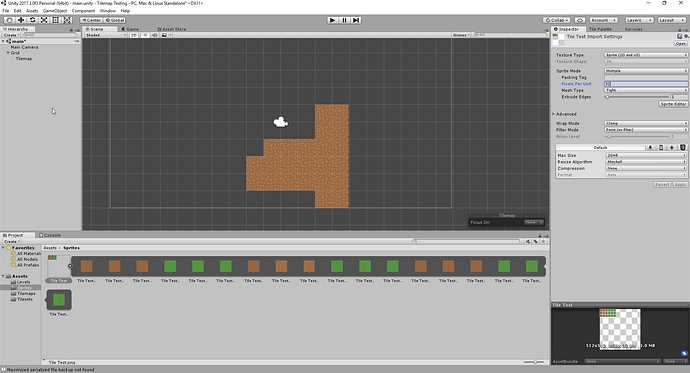Select the Move tool in the toolbar
690x373 pixels.
coord(21,20)
